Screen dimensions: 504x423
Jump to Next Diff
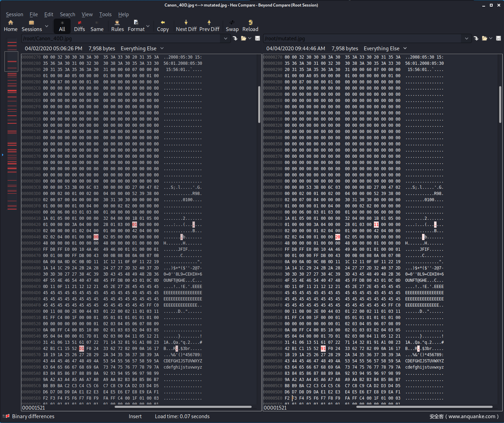point(186,23)
